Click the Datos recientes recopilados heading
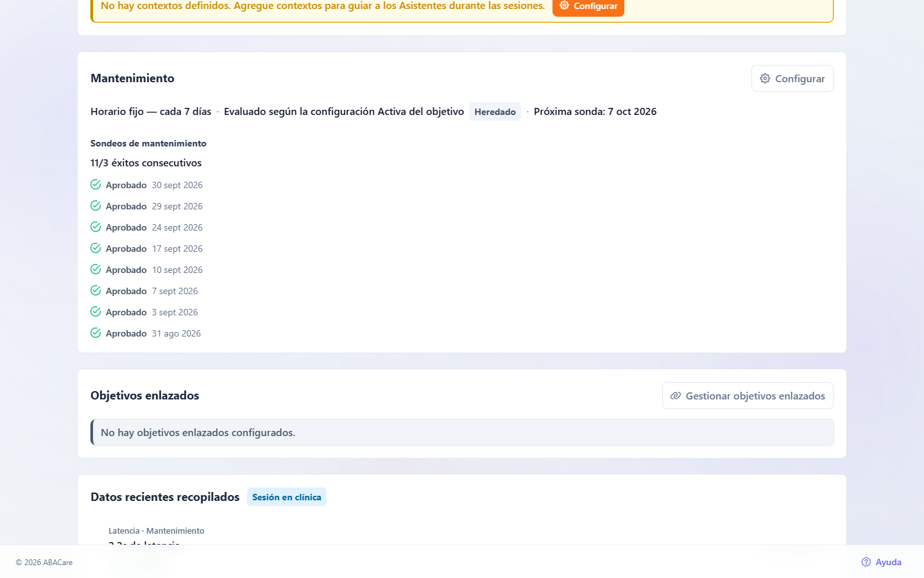The image size is (924, 578). pos(165,497)
